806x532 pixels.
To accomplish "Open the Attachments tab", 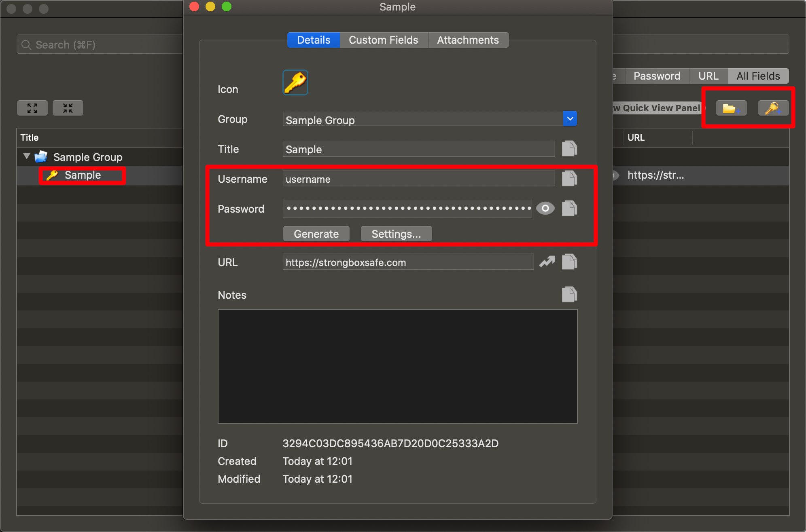I will point(468,40).
